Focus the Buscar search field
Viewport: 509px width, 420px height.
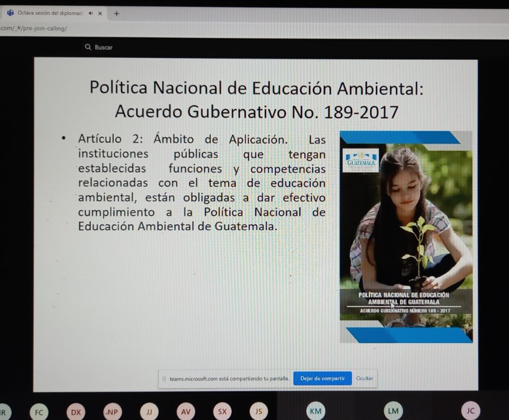point(104,47)
